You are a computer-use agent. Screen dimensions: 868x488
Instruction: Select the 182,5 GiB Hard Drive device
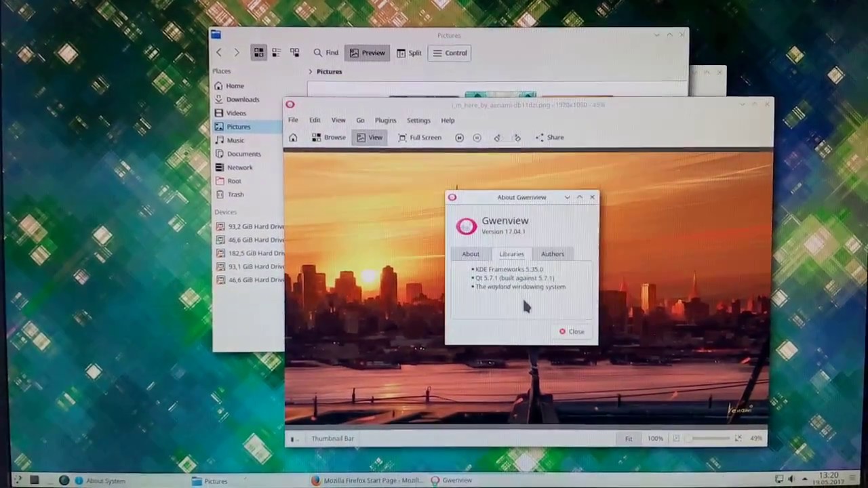249,253
